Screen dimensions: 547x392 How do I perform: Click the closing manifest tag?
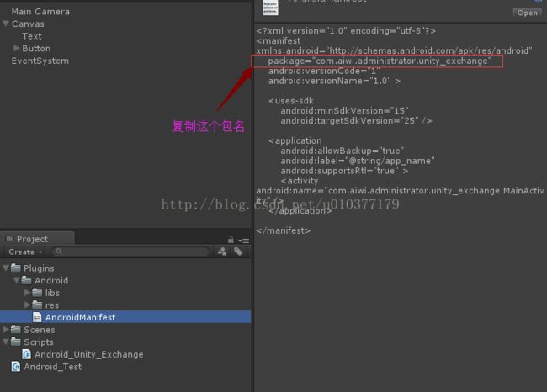pyautogui.click(x=284, y=230)
